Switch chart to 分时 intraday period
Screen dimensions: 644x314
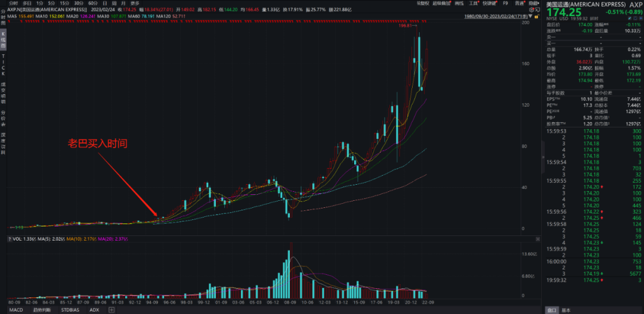13,4
